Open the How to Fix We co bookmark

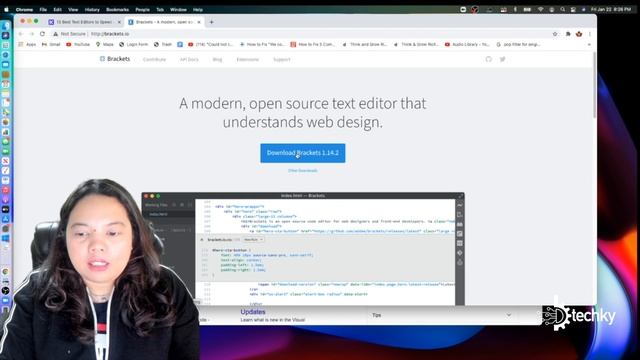262,44
